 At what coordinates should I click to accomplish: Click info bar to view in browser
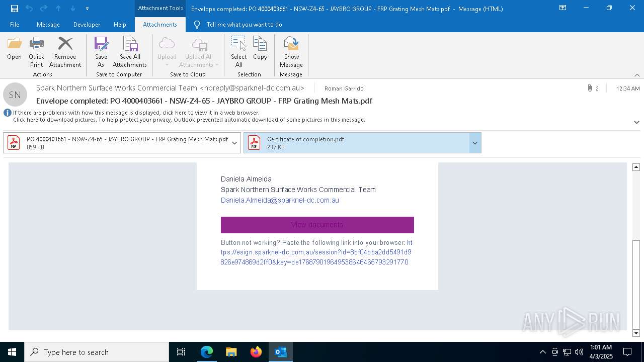pos(136,113)
